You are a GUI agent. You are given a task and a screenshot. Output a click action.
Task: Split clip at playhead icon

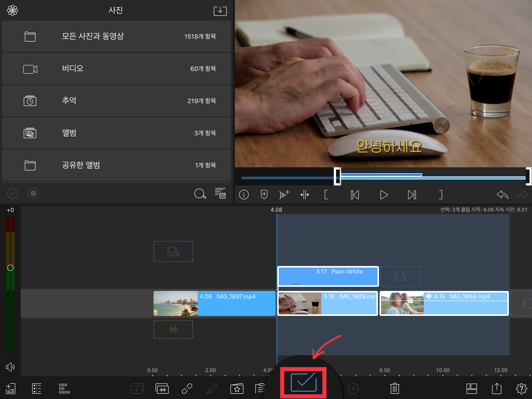(304, 195)
